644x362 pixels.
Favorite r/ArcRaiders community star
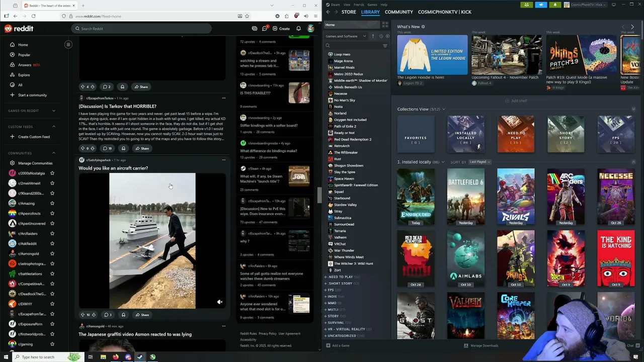tap(52, 233)
